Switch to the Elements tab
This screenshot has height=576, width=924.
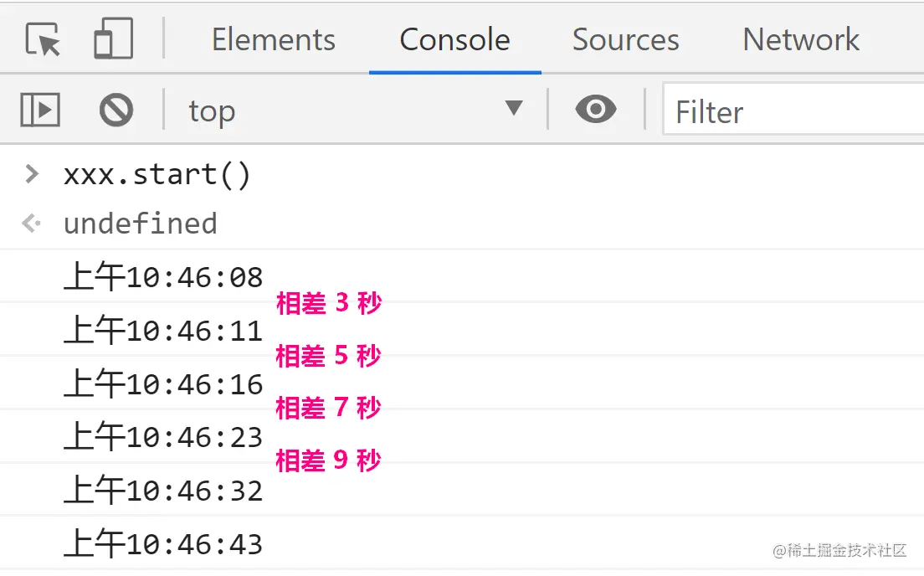coord(273,39)
